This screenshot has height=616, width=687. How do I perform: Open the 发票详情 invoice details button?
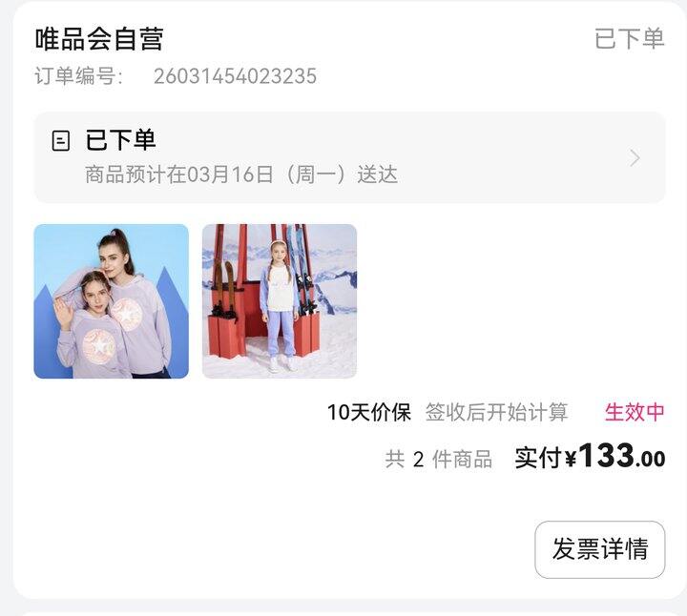599,549
